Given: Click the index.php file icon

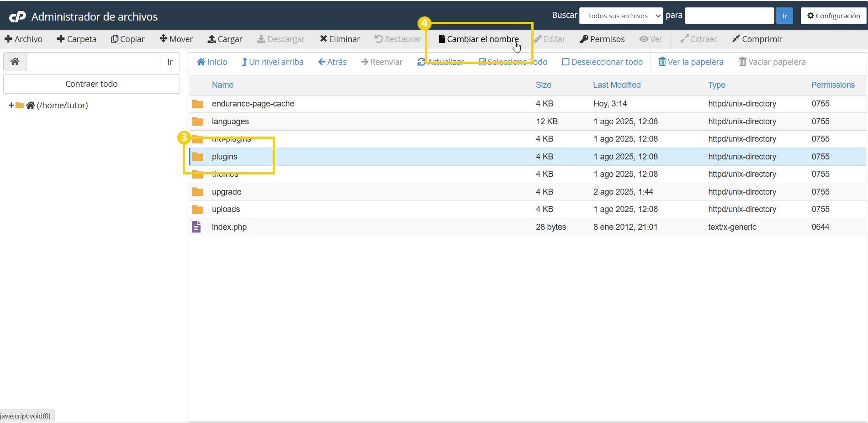Looking at the screenshot, I should 196,227.
